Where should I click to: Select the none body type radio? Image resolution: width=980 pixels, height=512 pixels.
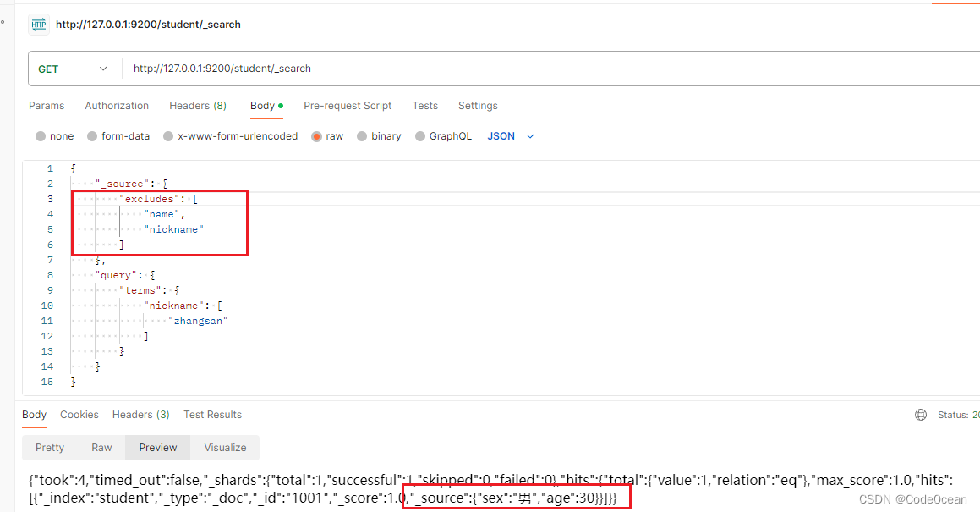coord(41,135)
